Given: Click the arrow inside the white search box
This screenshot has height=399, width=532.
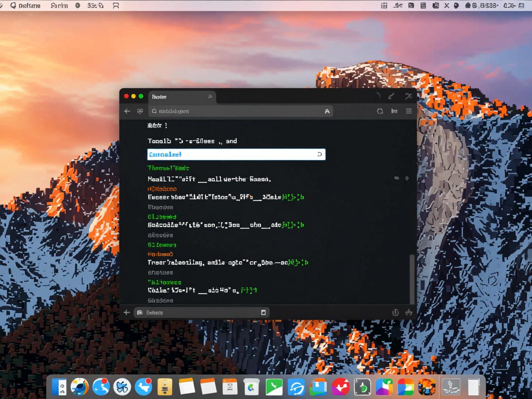Looking at the screenshot, I should coord(320,154).
